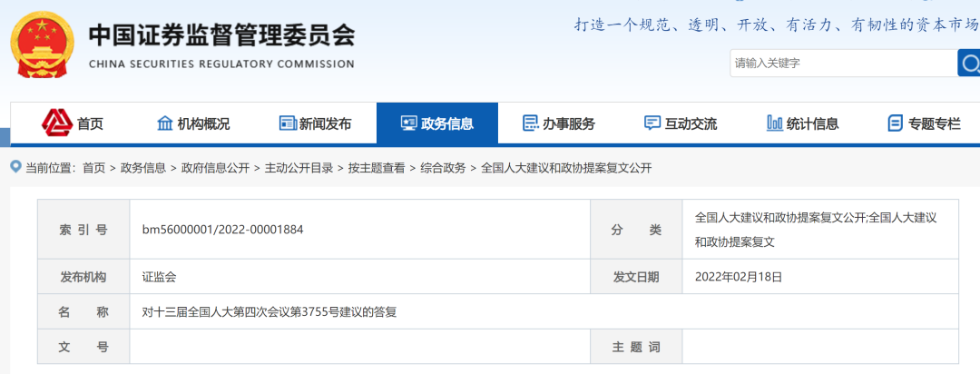Click the building icon beside 机构概况
Viewport: 980px width, 374px height.
pos(165,123)
